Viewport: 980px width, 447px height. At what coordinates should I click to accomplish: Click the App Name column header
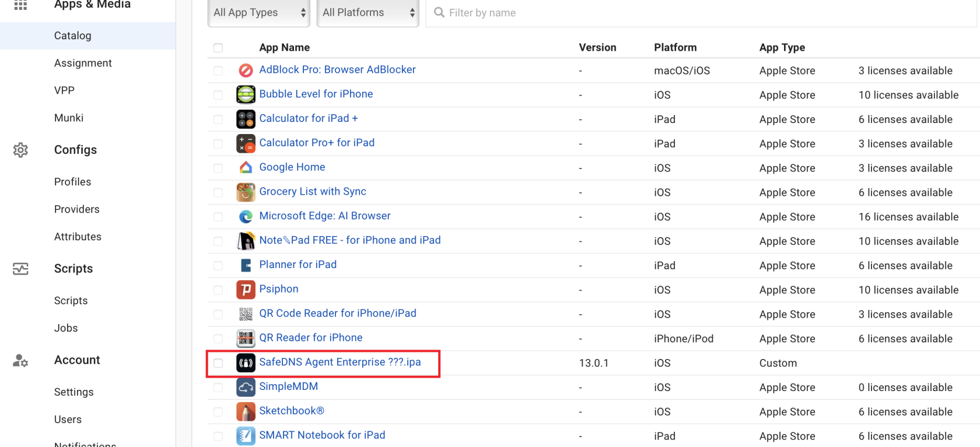click(285, 48)
